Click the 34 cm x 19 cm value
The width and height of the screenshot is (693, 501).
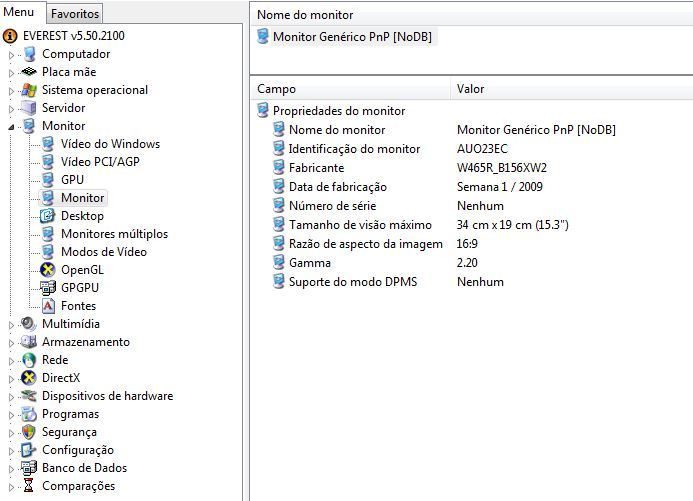(512, 225)
